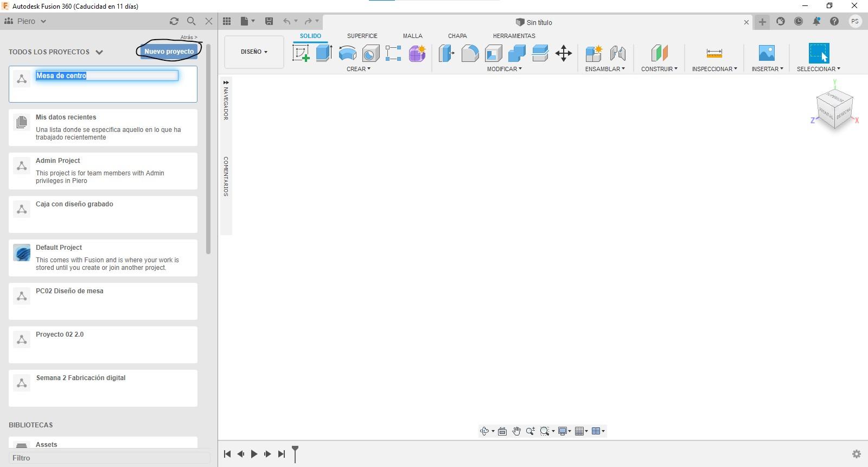The image size is (868, 467).
Task: Open the File menu icon
Action: [247, 21]
